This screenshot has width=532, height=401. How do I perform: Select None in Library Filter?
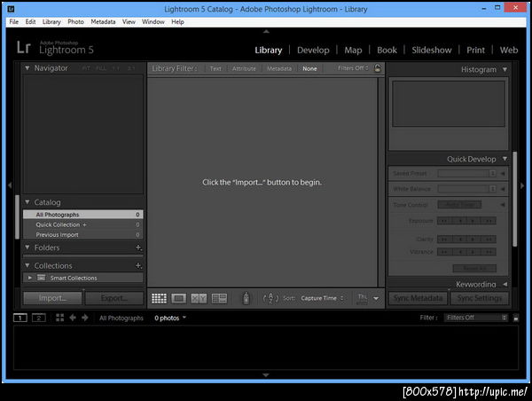click(309, 68)
